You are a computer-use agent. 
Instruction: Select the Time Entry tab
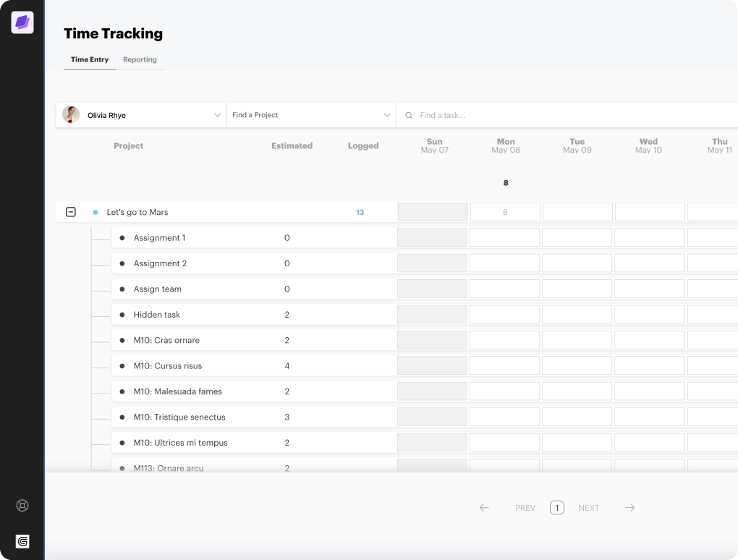tap(89, 60)
